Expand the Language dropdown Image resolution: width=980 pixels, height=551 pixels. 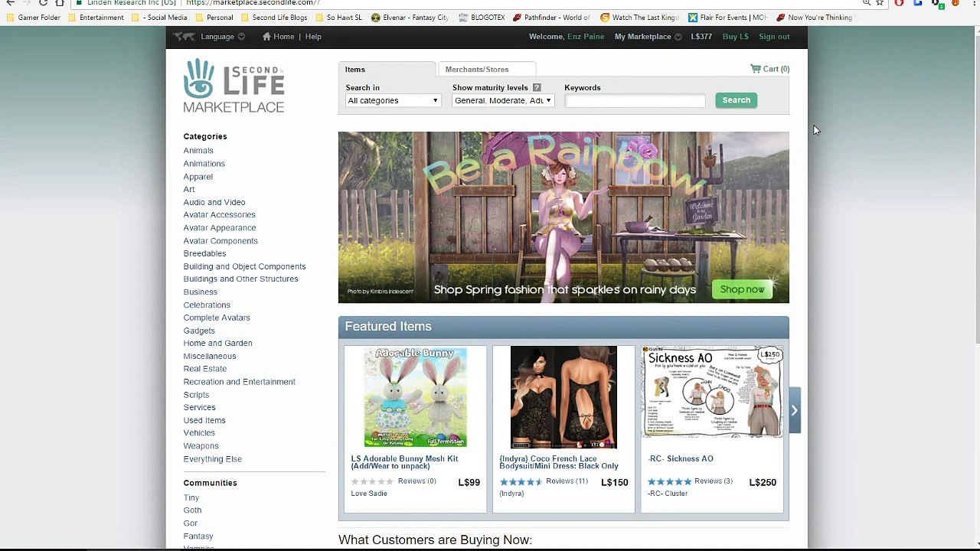(x=223, y=37)
